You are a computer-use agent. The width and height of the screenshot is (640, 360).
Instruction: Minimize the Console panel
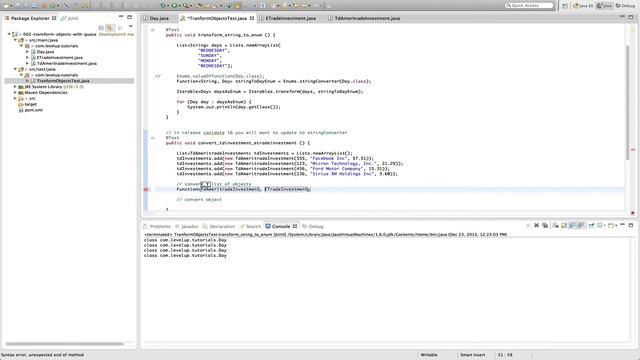pos(622,224)
